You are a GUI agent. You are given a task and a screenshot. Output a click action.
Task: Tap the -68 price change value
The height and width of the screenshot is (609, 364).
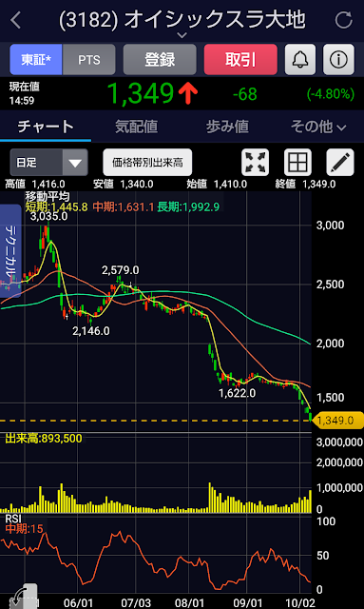245,94
